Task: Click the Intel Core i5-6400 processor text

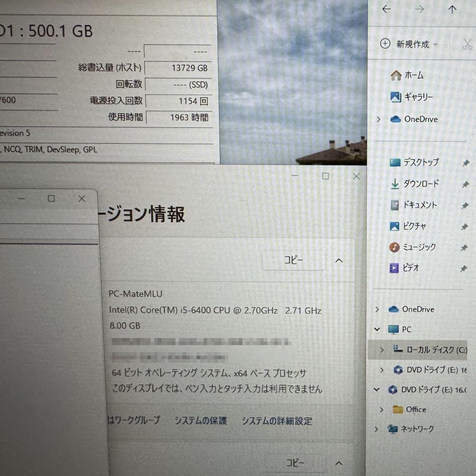Action: (215, 310)
